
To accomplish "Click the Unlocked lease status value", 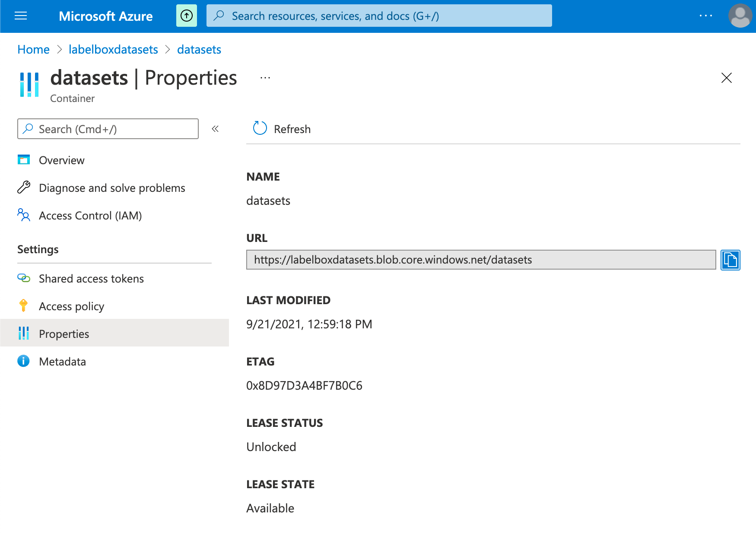I will click(271, 447).
